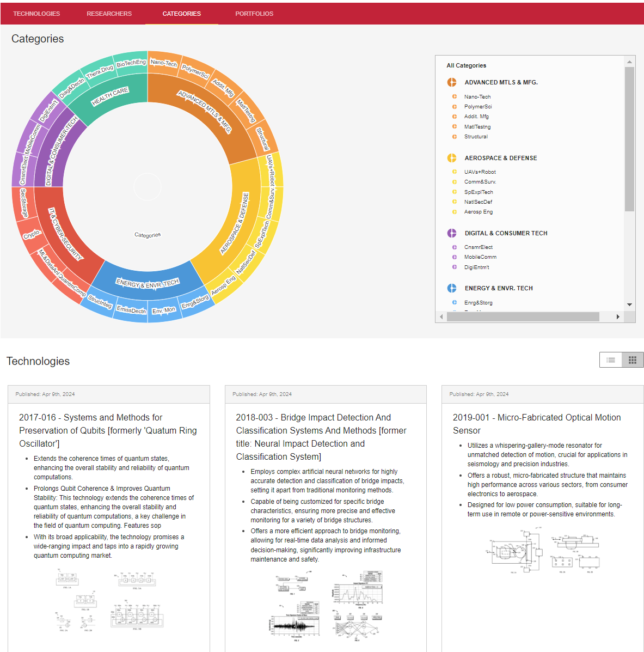The image size is (644, 652).
Task: Click the Energy & Envr. Tech pie icon
Action: (x=452, y=288)
